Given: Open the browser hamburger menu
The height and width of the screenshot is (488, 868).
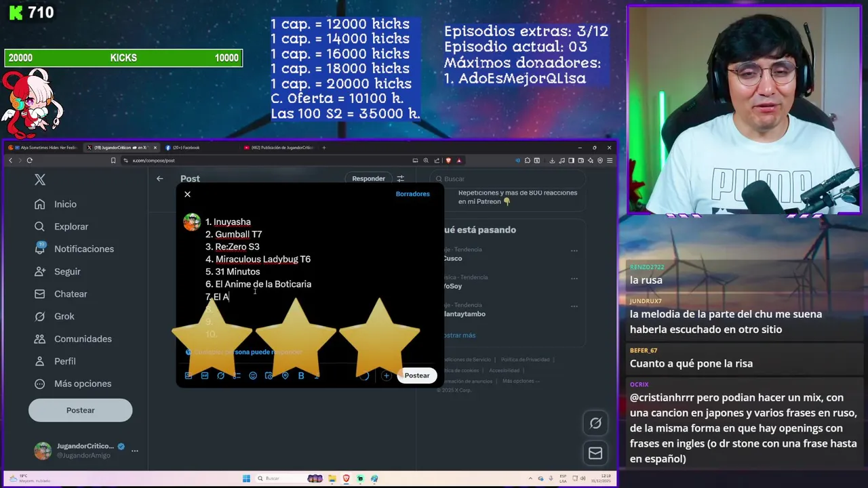Looking at the screenshot, I should 610,161.
